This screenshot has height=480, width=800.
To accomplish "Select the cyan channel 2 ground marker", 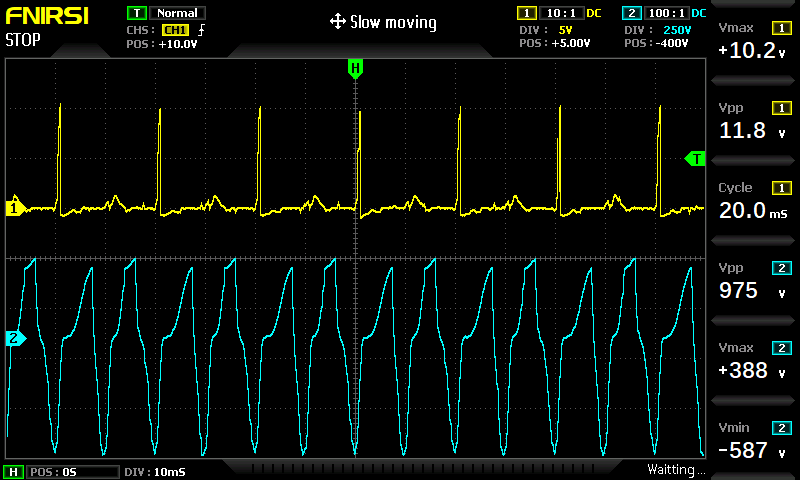I will tap(14, 338).
